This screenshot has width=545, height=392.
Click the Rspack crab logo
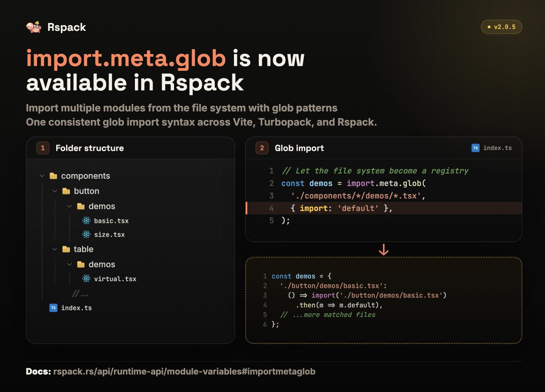pos(34,27)
